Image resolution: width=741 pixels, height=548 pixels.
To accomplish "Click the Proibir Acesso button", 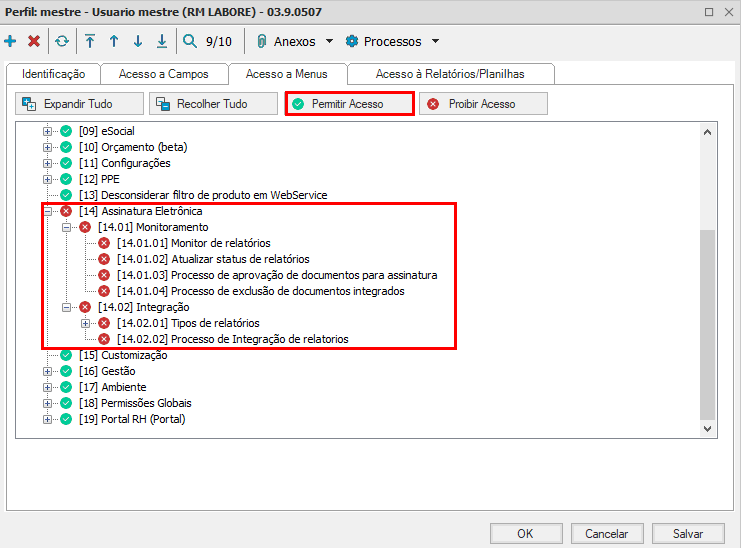I will pyautogui.click(x=483, y=104).
